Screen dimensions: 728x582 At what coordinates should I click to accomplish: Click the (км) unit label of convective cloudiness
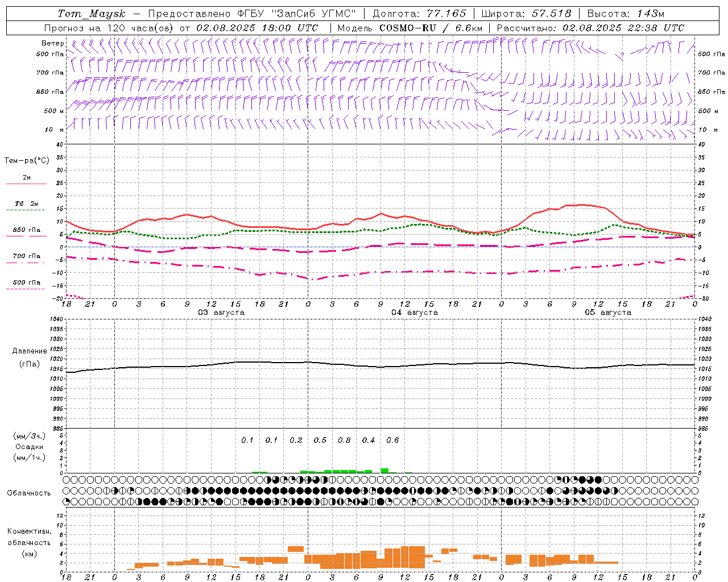tap(29, 554)
